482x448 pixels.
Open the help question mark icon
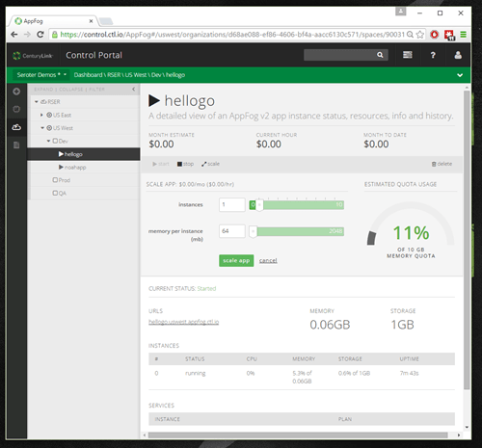[x=433, y=55]
